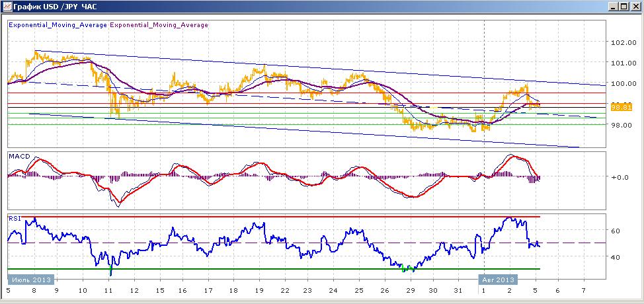Click the chart icon in the title bar
Image resolution: width=644 pixels, height=304 pixels.
(x=7, y=7)
